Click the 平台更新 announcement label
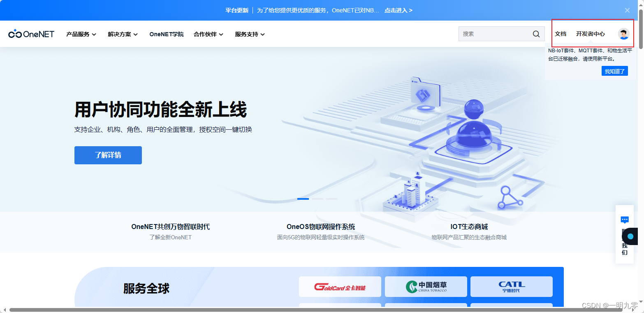The image size is (644, 313). pos(237,10)
